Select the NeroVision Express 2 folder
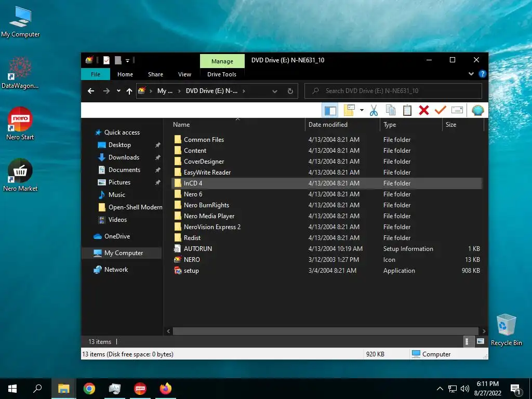The image size is (532, 399). [x=327, y=227]
